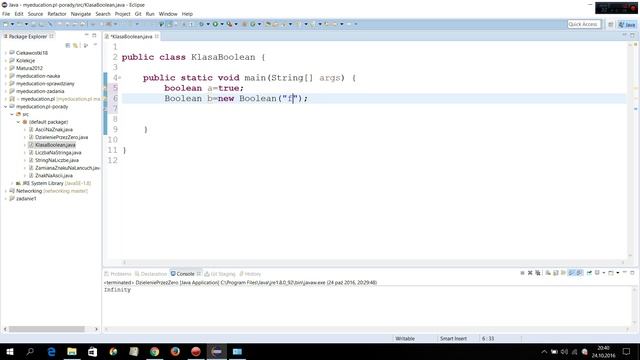Click Remove All Terminated Launches icon
The width and height of the screenshot is (640, 360).
[538, 273]
